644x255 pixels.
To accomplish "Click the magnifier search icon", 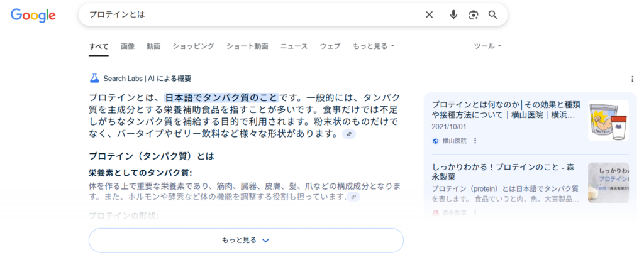I will (x=493, y=14).
